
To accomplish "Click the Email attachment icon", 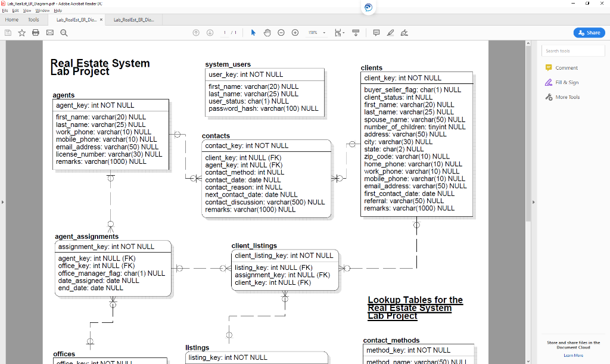I will pos(49,33).
